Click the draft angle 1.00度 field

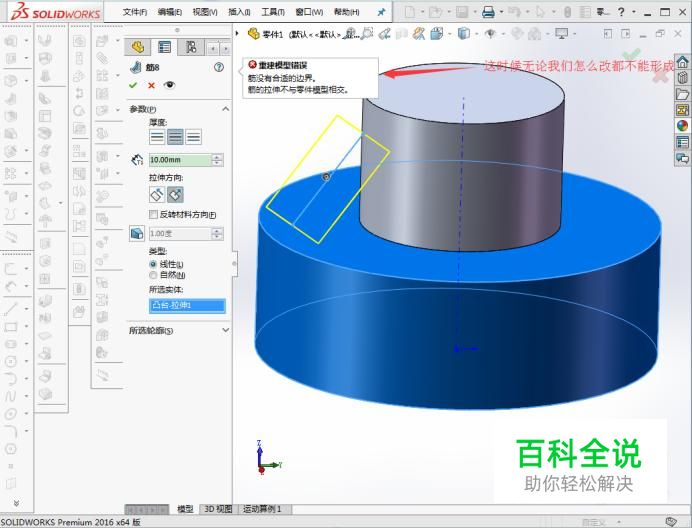(x=180, y=234)
